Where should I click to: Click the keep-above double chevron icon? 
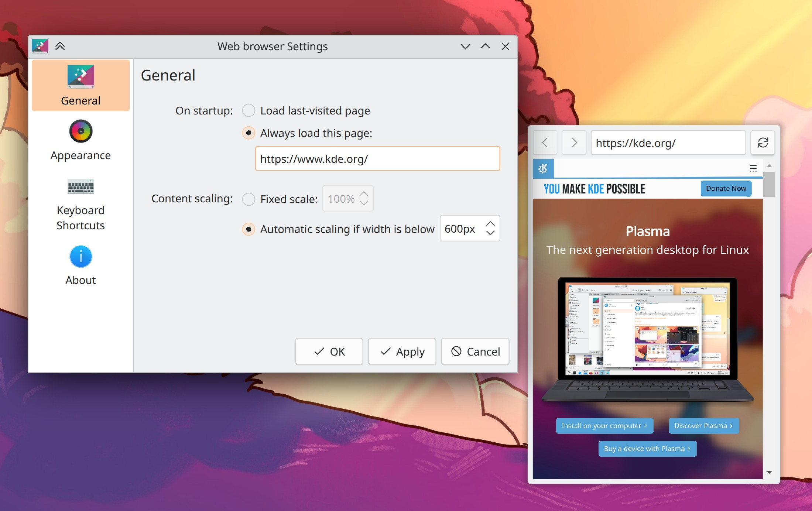(x=60, y=46)
